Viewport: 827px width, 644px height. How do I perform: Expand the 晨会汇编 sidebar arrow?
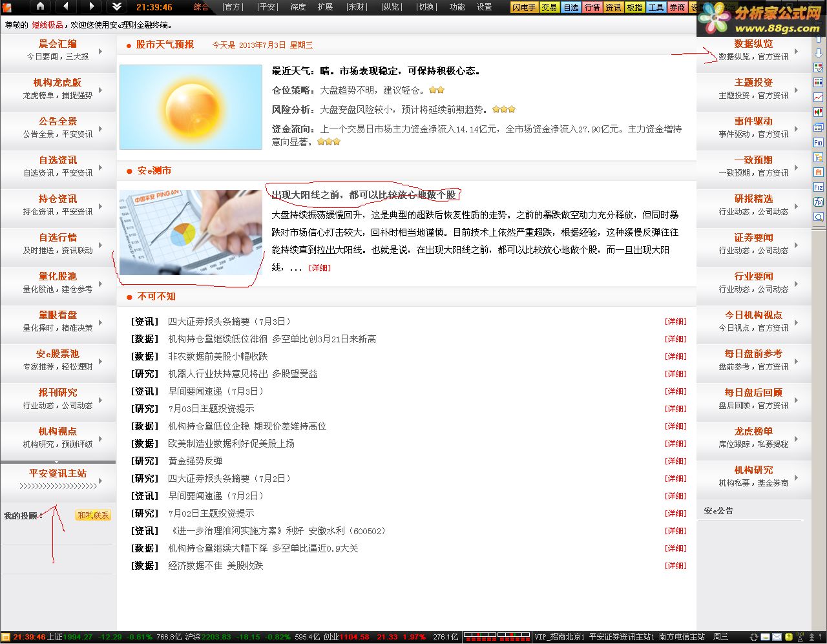tap(101, 51)
